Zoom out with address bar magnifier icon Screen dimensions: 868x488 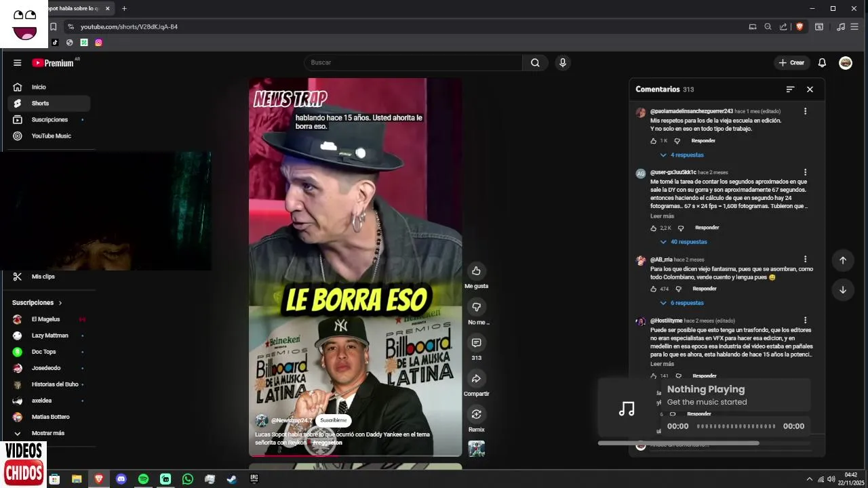pyautogui.click(x=768, y=26)
